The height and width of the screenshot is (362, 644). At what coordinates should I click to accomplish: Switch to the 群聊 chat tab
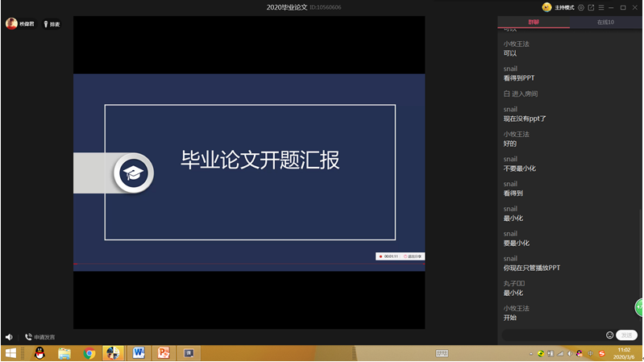pos(534,22)
